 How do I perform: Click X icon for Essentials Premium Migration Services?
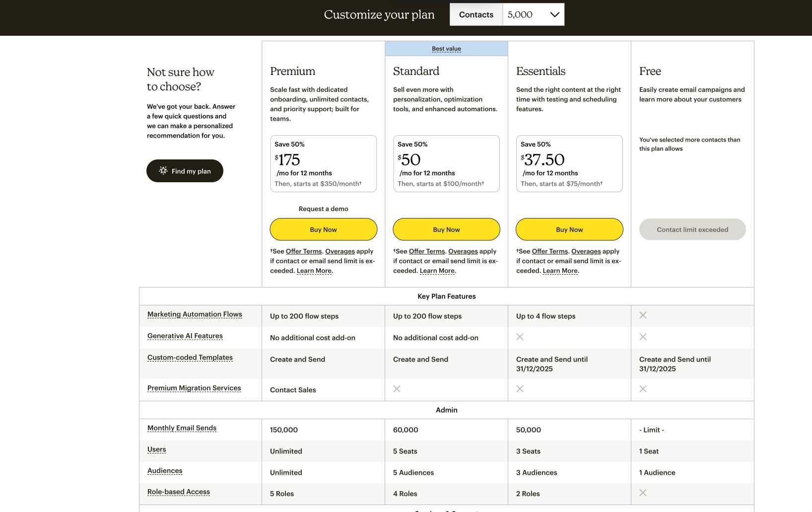520,389
